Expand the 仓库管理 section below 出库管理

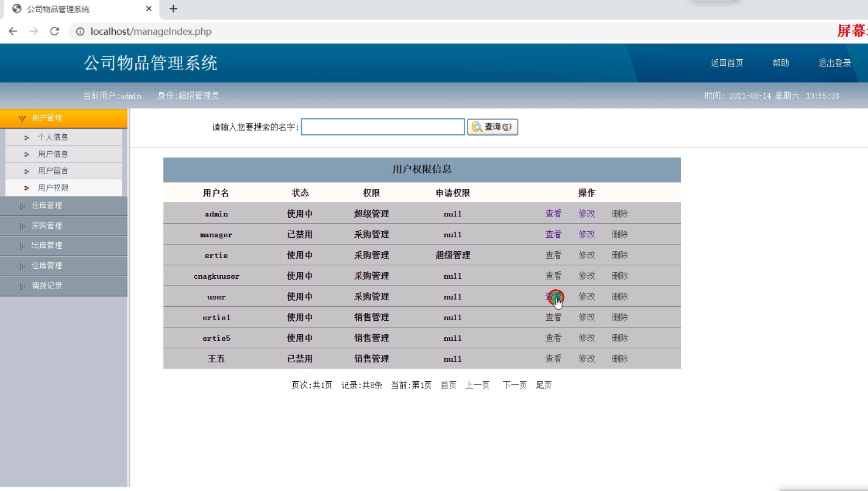pyautogui.click(x=63, y=266)
